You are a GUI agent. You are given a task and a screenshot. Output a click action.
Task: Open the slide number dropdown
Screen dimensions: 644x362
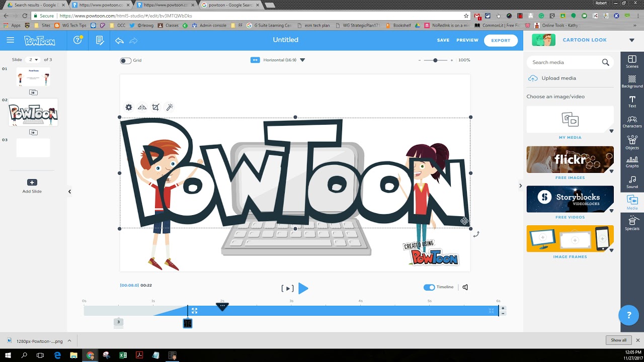[x=34, y=59]
